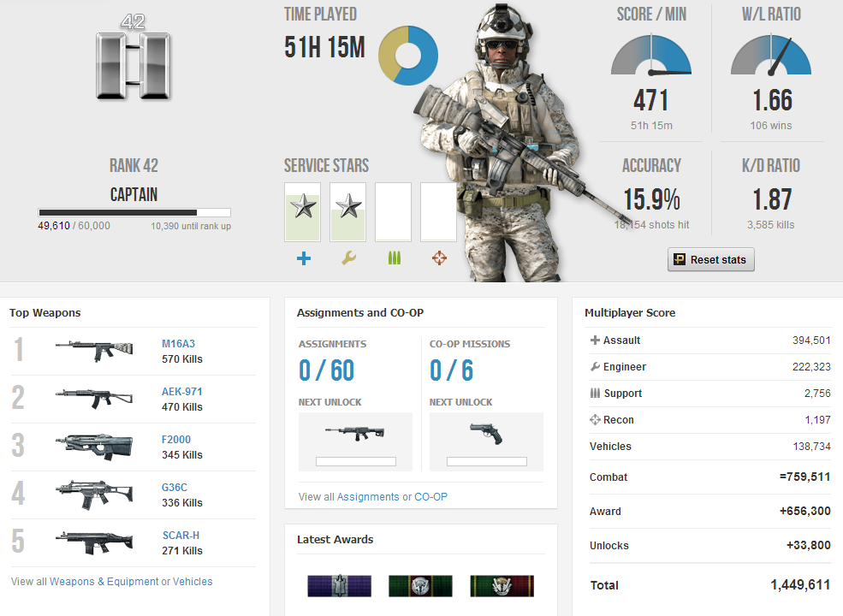Click the co-op next unlock progress bar

(x=487, y=462)
